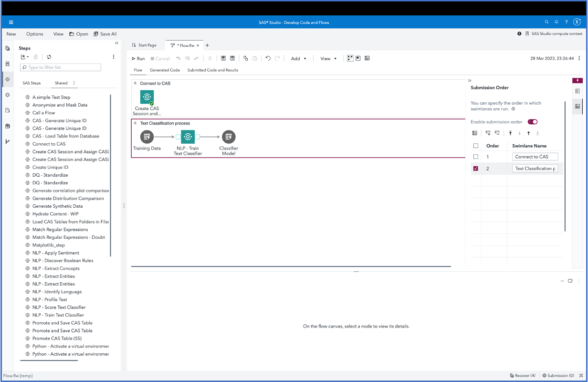
Task: Check the Connect to CAS row checkbox
Action: 475,156
